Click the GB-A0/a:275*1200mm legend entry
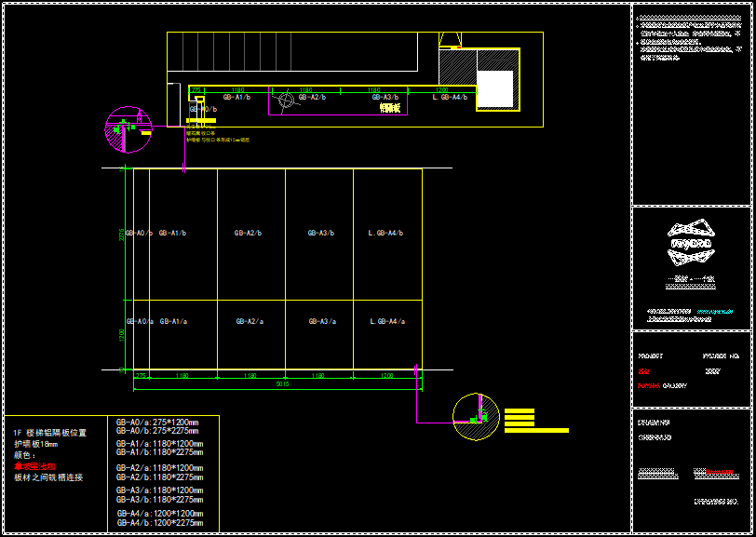The height and width of the screenshot is (537, 756). click(x=157, y=423)
